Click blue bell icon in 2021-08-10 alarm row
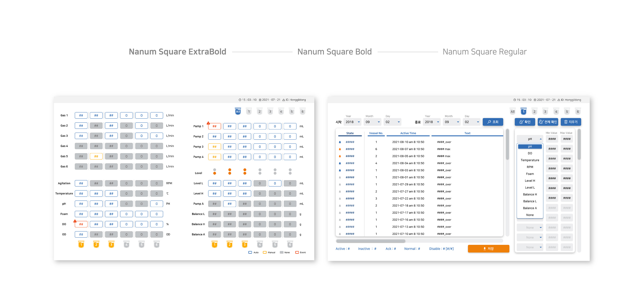This screenshot has height=302, width=644. (x=340, y=142)
